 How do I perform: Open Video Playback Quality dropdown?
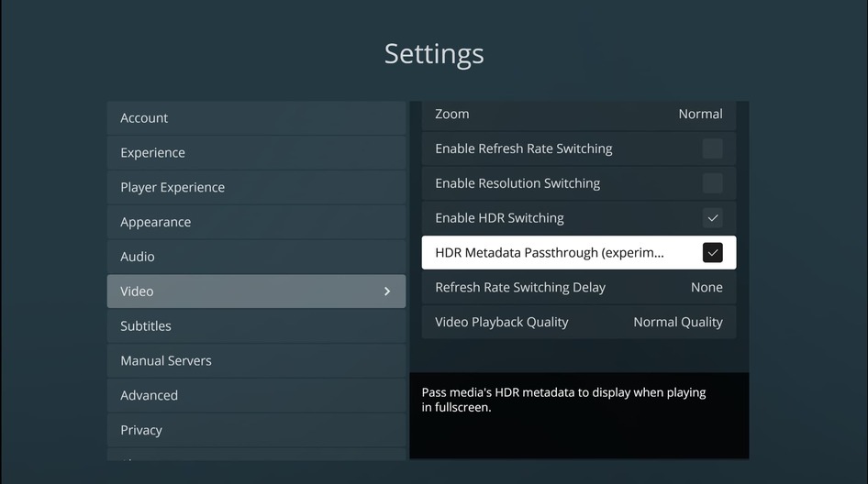click(677, 323)
